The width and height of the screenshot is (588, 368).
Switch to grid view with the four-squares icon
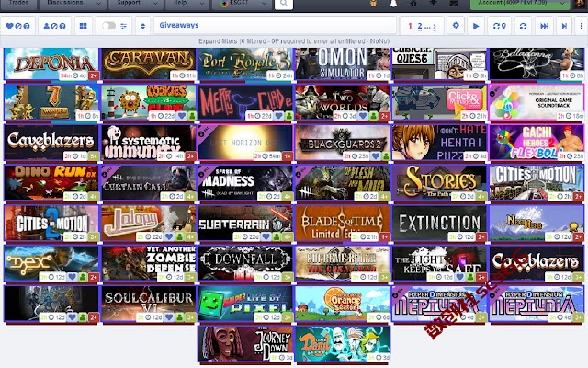click(84, 26)
